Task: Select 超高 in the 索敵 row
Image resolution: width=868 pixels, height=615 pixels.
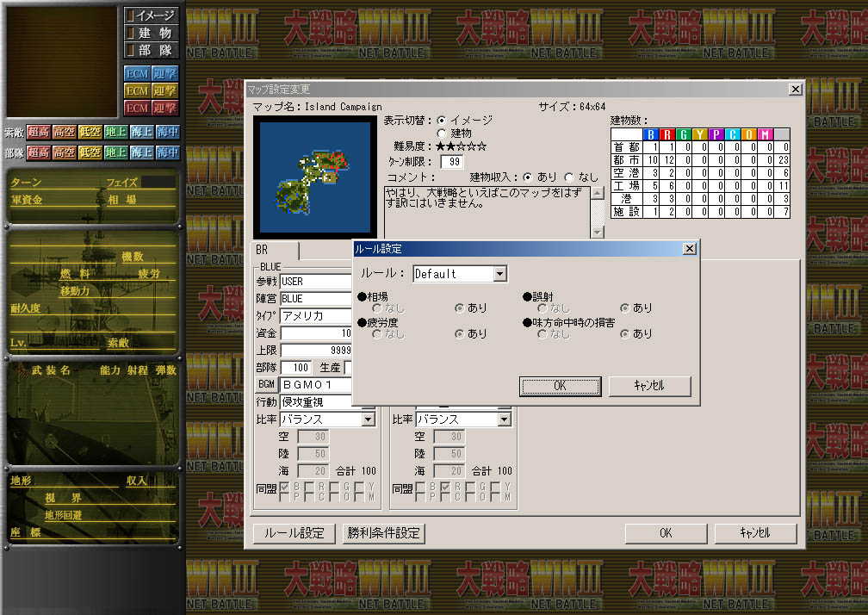Action: click(38, 132)
